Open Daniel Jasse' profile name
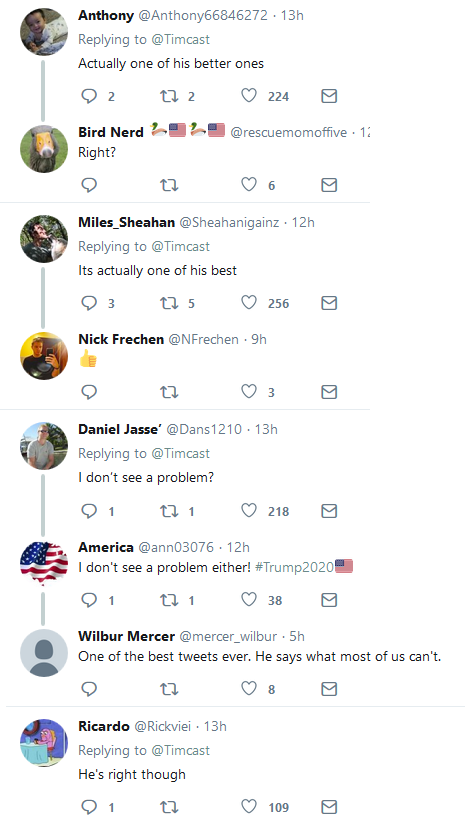 (120, 429)
